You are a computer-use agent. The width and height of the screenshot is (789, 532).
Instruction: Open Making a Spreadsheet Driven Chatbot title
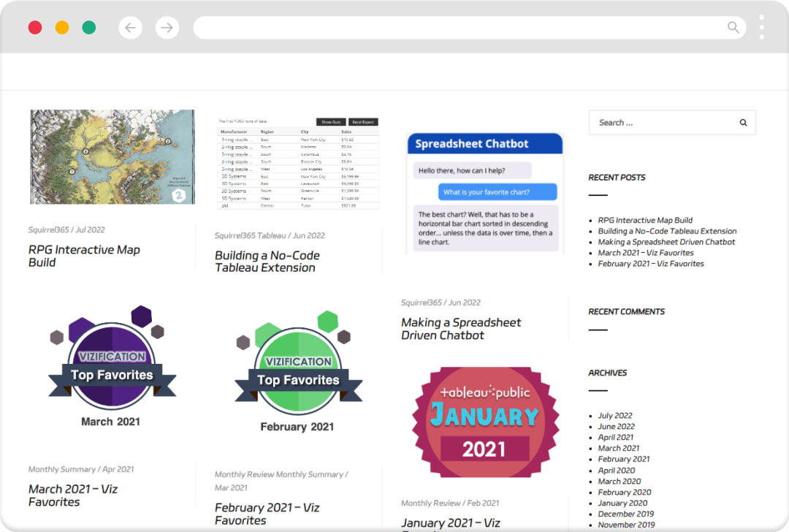tap(461, 329)
